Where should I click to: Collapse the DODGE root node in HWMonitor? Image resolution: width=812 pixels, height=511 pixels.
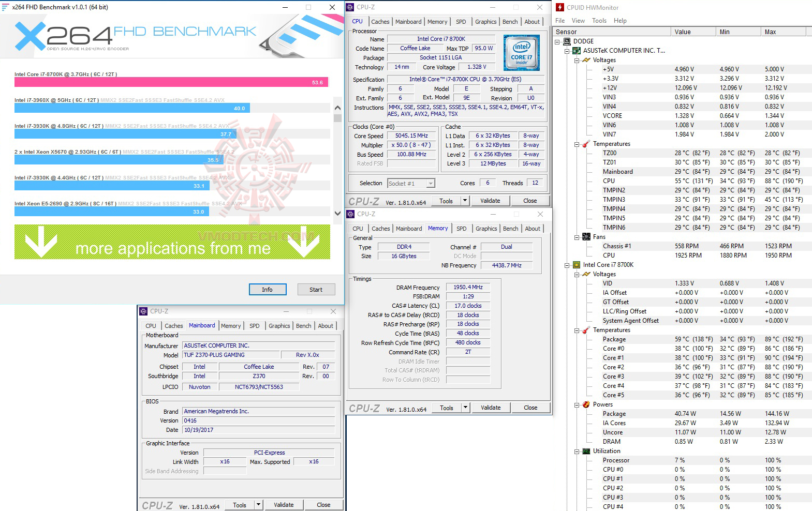[557, 42]
